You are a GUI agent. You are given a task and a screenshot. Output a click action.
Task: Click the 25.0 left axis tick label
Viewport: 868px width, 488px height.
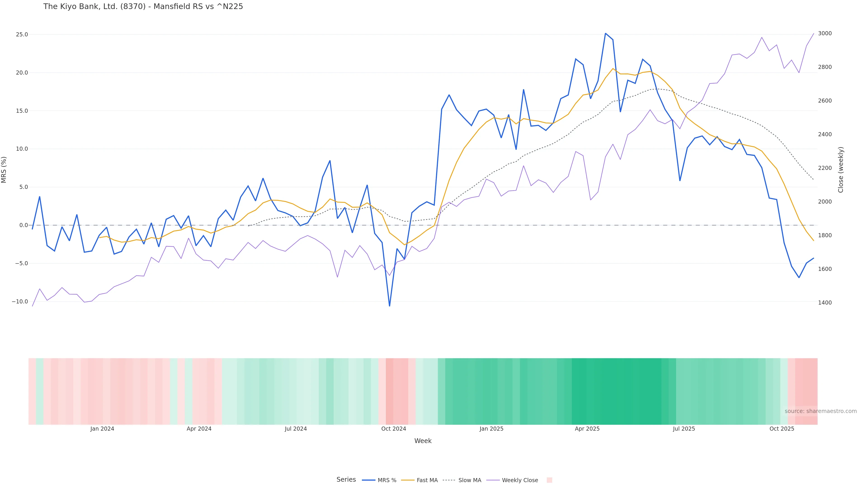click(22, 34)
